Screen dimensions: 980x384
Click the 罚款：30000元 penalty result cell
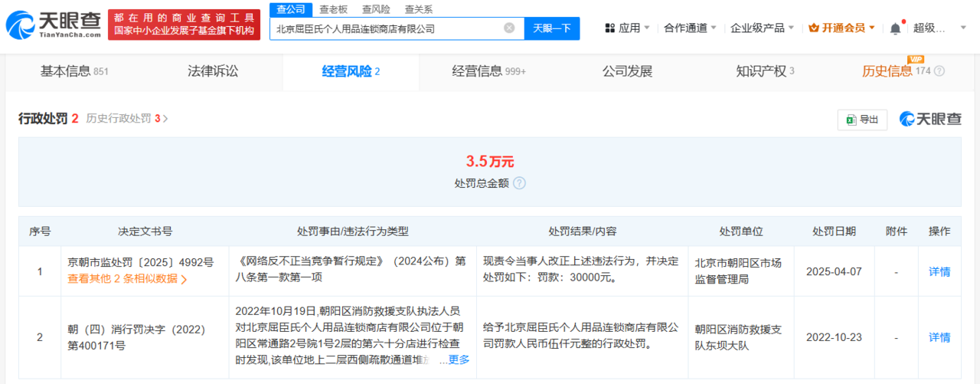point(581,271)
